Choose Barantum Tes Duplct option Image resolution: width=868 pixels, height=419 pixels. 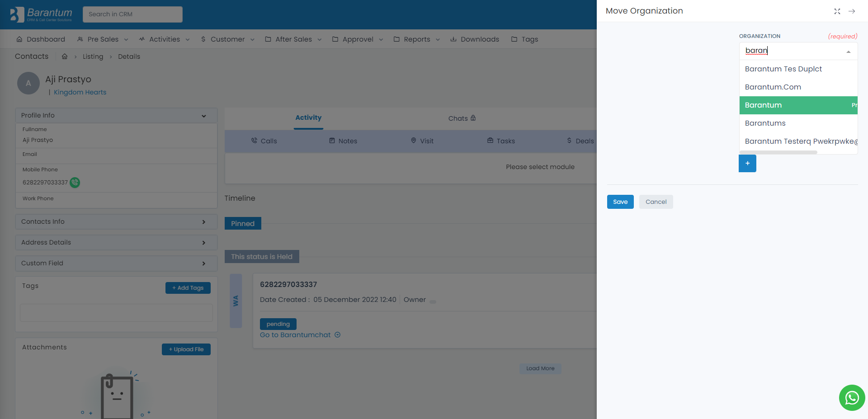pos(798,69)
